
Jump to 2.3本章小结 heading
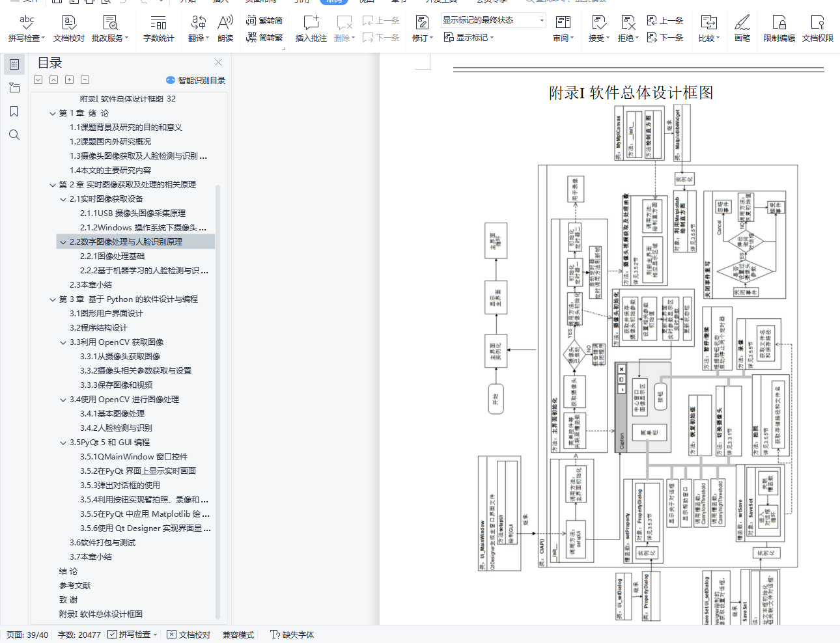tap(91, 285)
